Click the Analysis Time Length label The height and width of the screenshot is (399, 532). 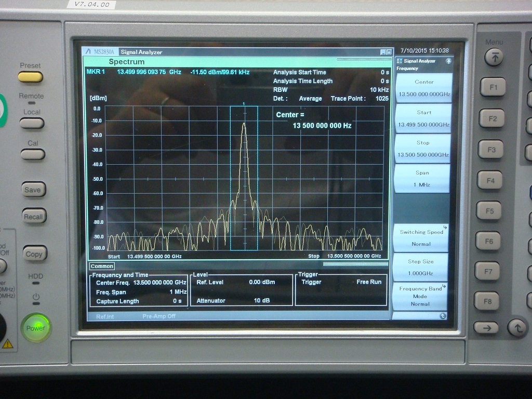point(303,81)
